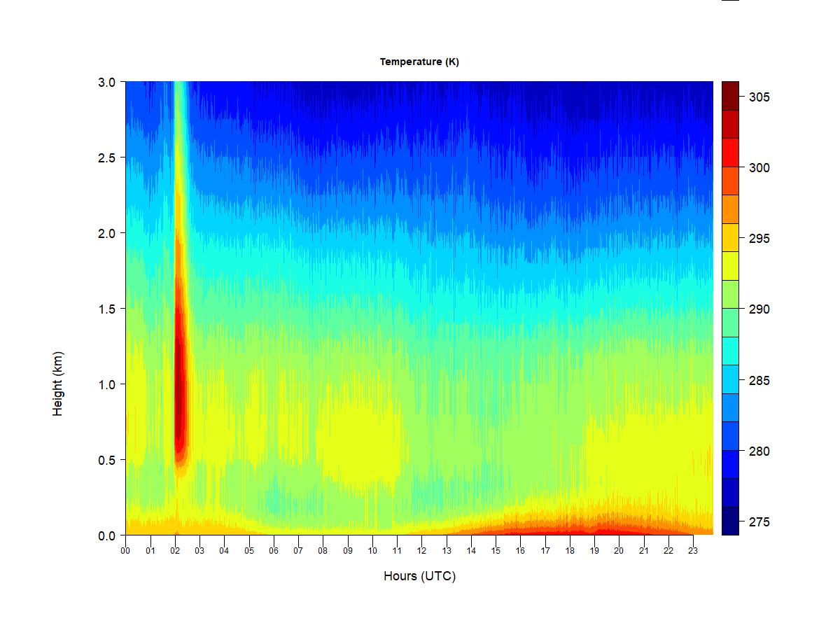The height and width of the screenshot is (630, 840).
Task: Click the 23 hour tick label
Action: click(693, 551)
